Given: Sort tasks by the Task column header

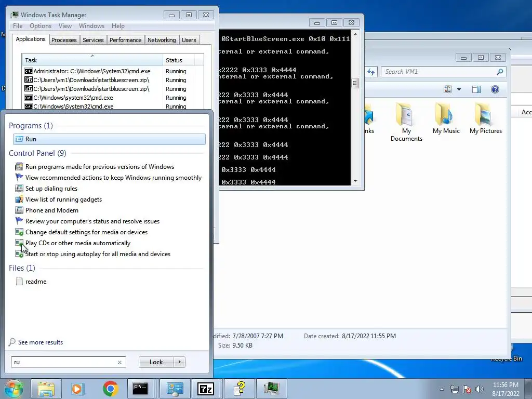Looking at the screenshot, I should coord(92,60).
